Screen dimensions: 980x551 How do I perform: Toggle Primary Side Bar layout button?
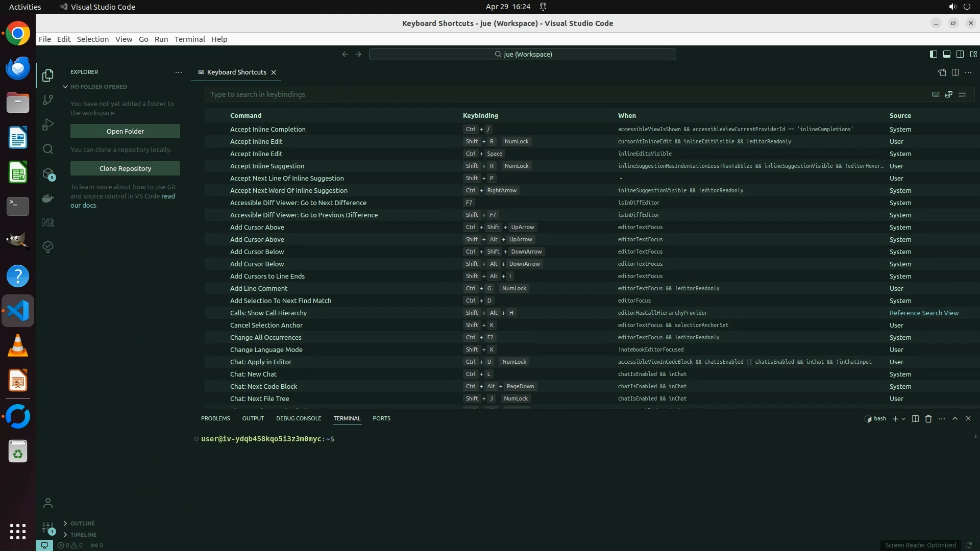[x=933, y=54]
